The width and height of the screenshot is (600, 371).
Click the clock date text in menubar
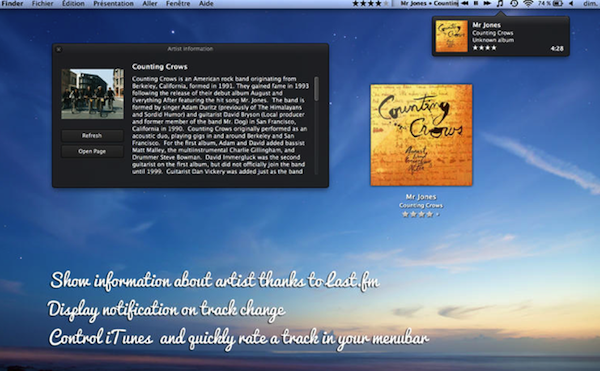[591, 3]
